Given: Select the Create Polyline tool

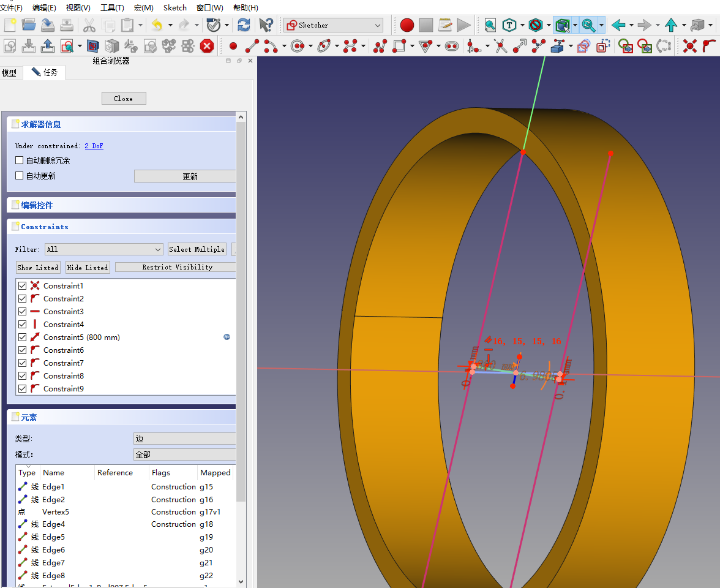Looking at the screenshot, I should click(x=380, y=46).
